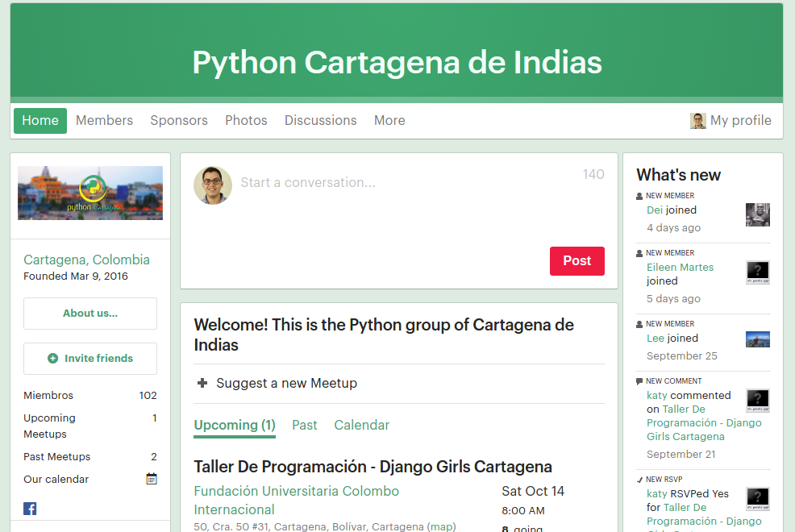Screen dimensions: 795x532
Task: Switch to the Calendar tab
Action: (361, 425)
